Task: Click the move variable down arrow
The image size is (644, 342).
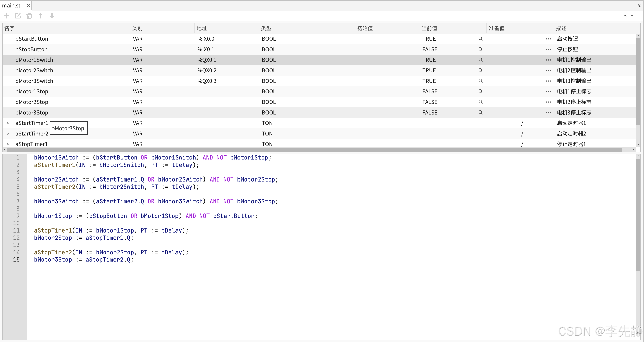Action: [52, 16]
